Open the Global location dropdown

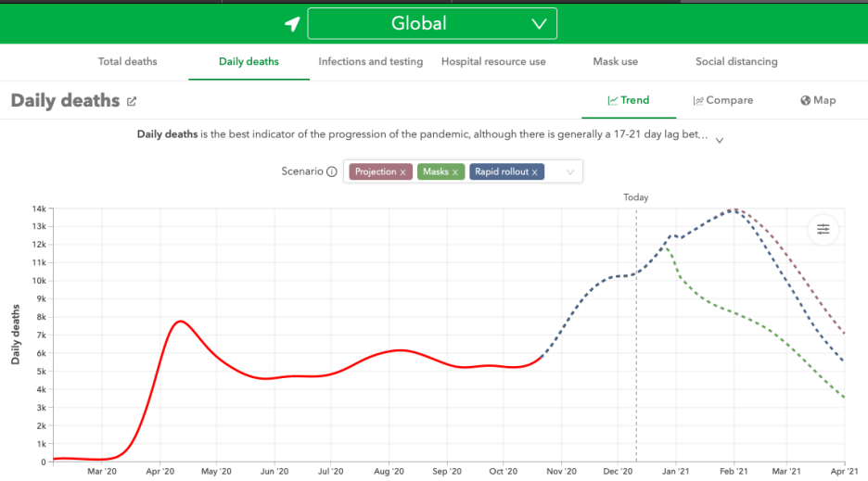(x=432, y=24)
